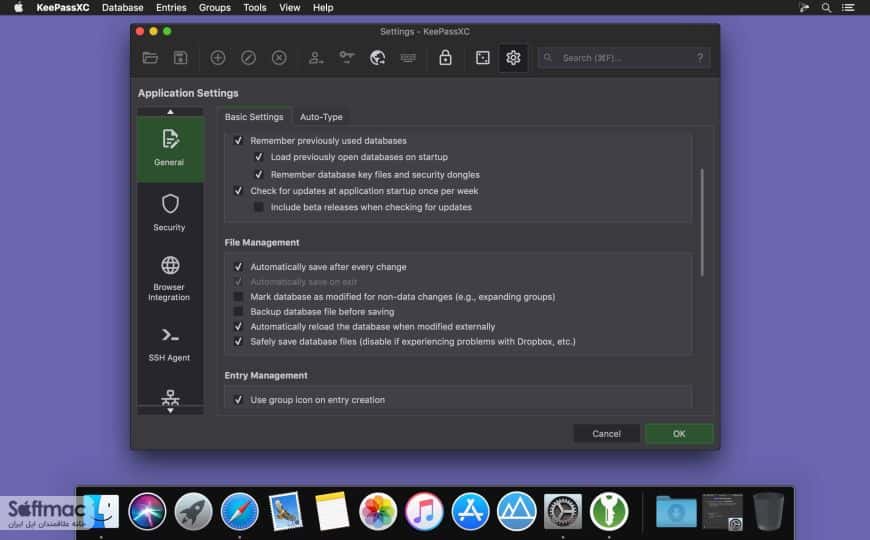Click the search help question mark
Screen dimensions: 870x540
700,58
